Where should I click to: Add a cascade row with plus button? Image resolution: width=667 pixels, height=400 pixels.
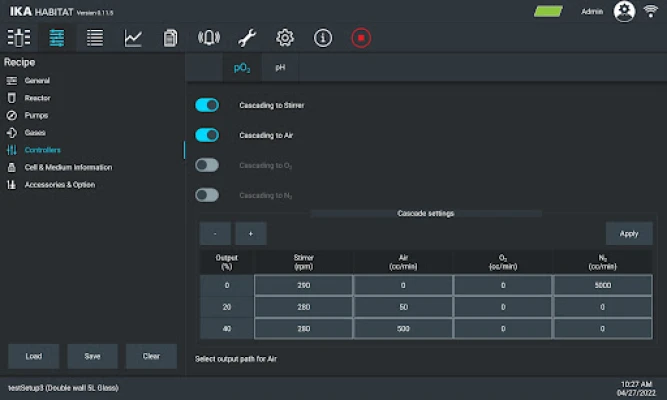pos(250,233)
